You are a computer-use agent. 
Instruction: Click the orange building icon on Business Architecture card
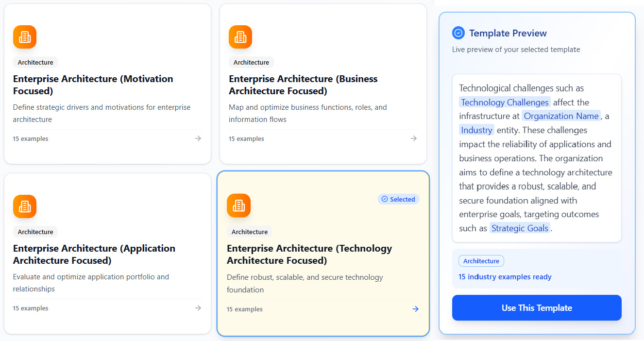click(x=240, y=37)
